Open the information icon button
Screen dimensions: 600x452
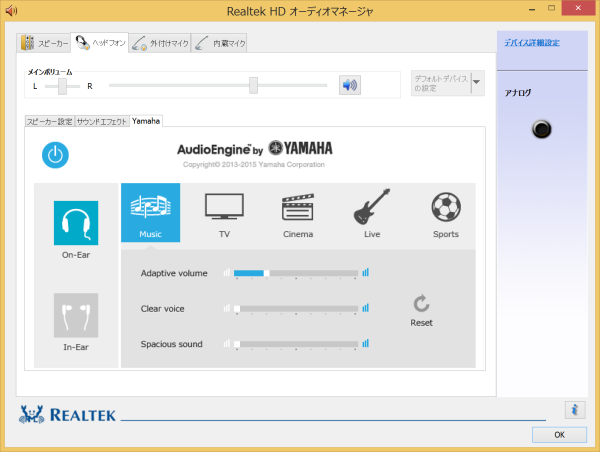point(575,410)
